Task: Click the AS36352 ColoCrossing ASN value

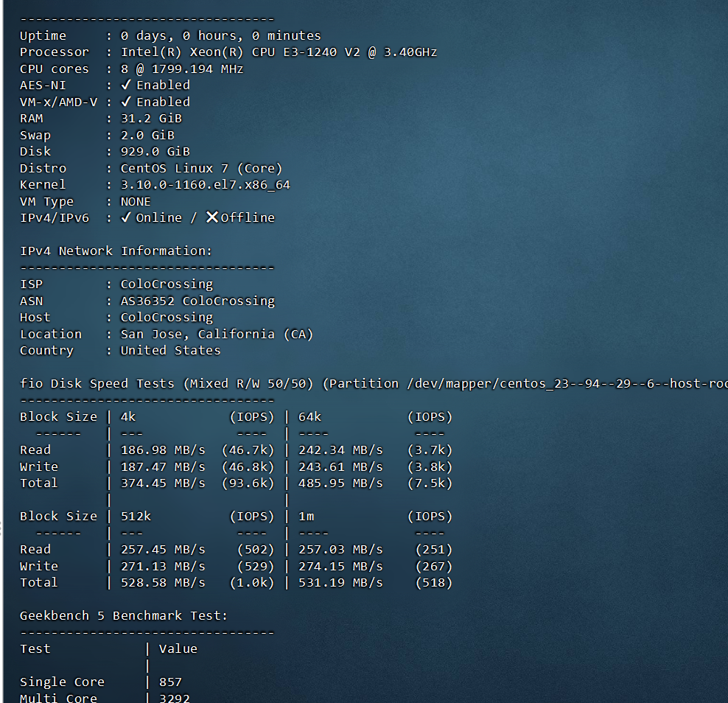Action: [197, 301]
